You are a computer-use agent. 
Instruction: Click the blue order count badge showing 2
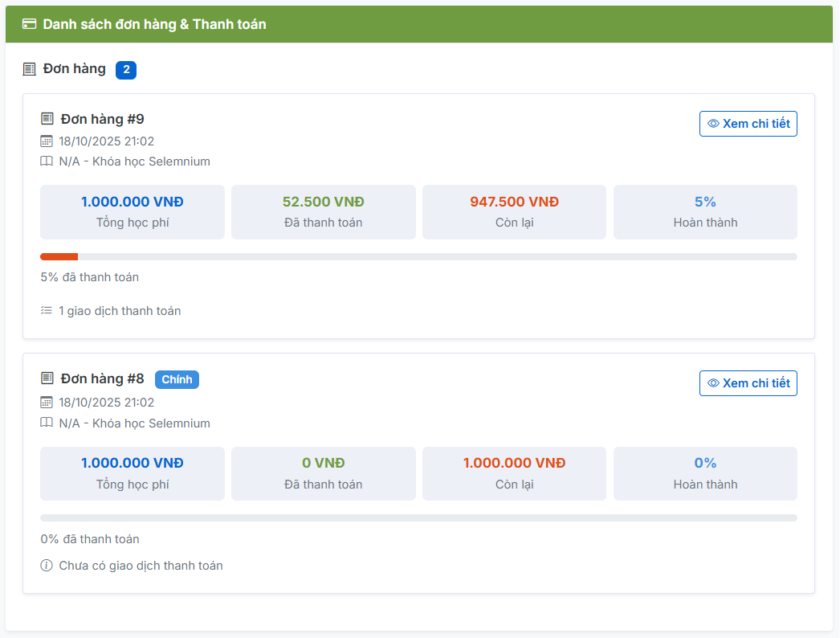coord(126,70)
